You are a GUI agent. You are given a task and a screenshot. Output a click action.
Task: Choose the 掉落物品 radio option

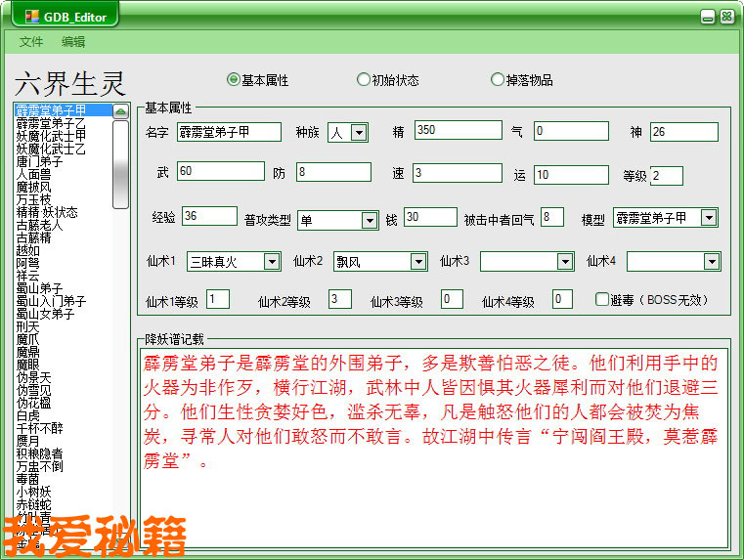[498, 79]
